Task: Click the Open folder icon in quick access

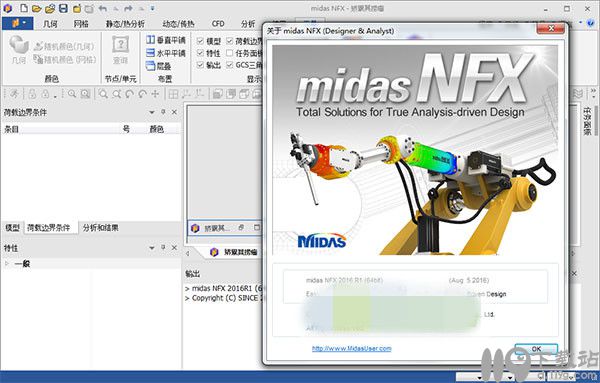Action: point(37,8)
